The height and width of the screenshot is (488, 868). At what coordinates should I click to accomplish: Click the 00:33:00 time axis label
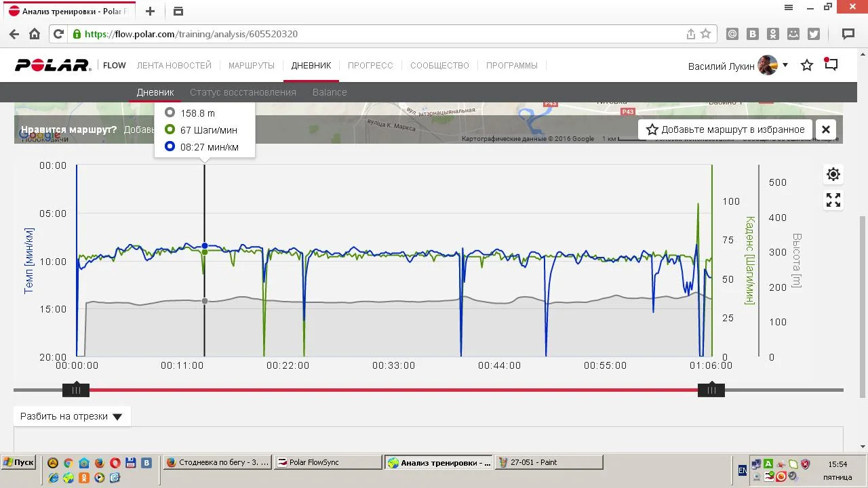pyautogui.click(x=393, y=365)
